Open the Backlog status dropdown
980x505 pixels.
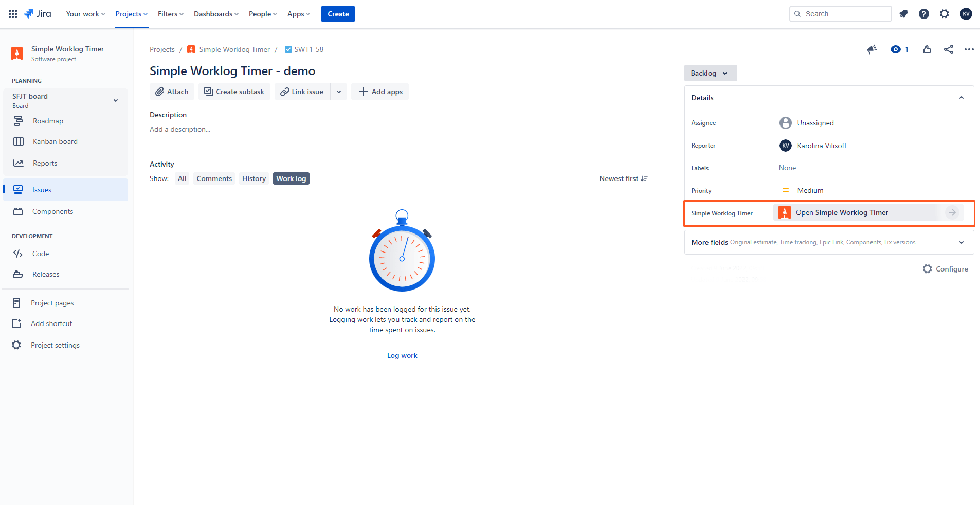click(710, 73)
